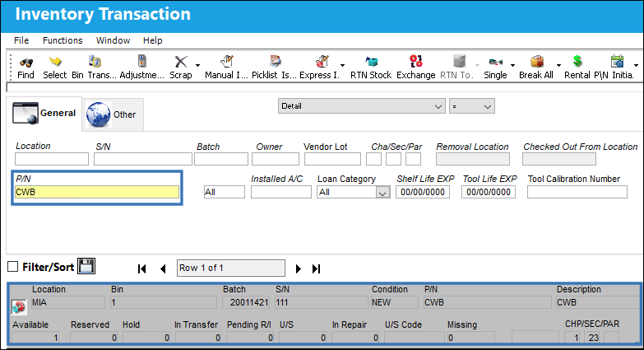Click the All field next to P/N

225,192
